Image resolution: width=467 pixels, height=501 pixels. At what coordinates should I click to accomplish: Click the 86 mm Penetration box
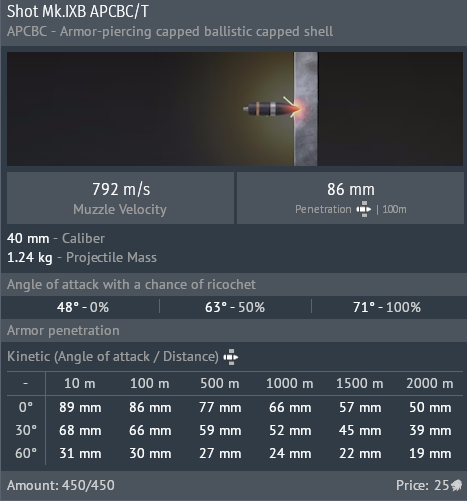coord(350,198)
